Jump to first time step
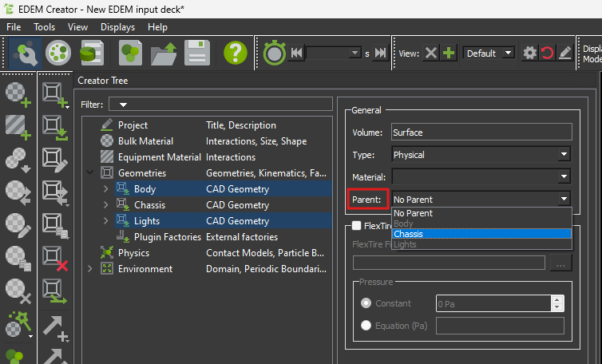The width and height of the screenshot is (602, 364). coord(297,53)
